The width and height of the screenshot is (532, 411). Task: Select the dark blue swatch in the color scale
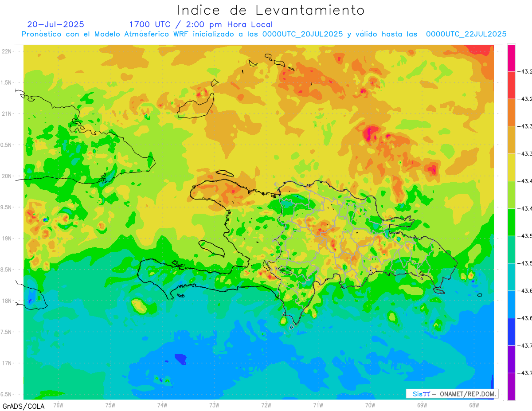tap(511, 332)
